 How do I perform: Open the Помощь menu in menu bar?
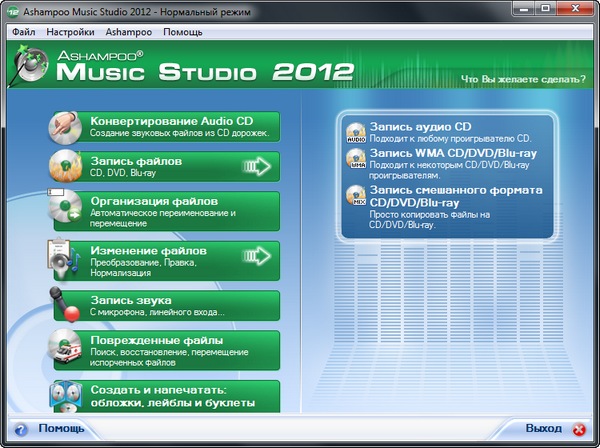click(x=182, y=32)
